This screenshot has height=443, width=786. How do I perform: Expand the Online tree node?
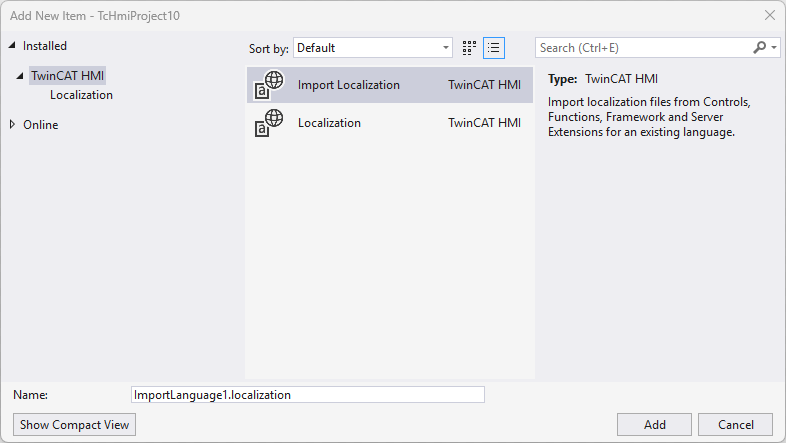point(13,124)
